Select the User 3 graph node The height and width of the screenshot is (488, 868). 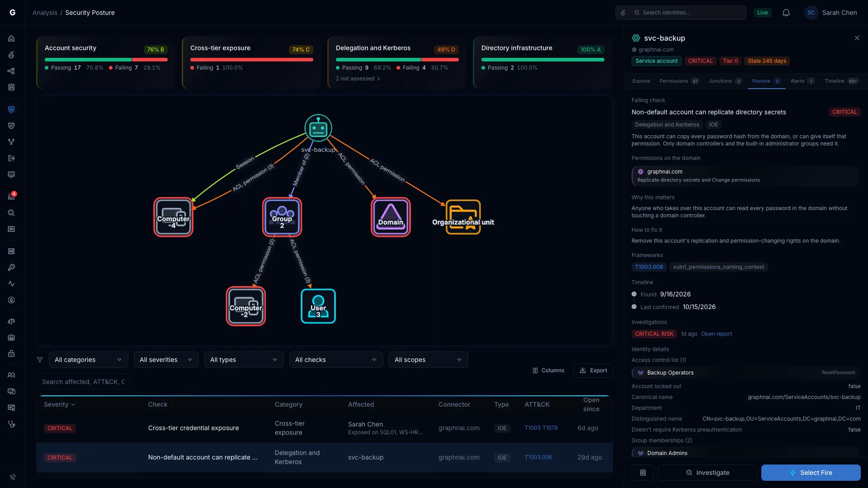pyautogui.click(x=318, y=306)
